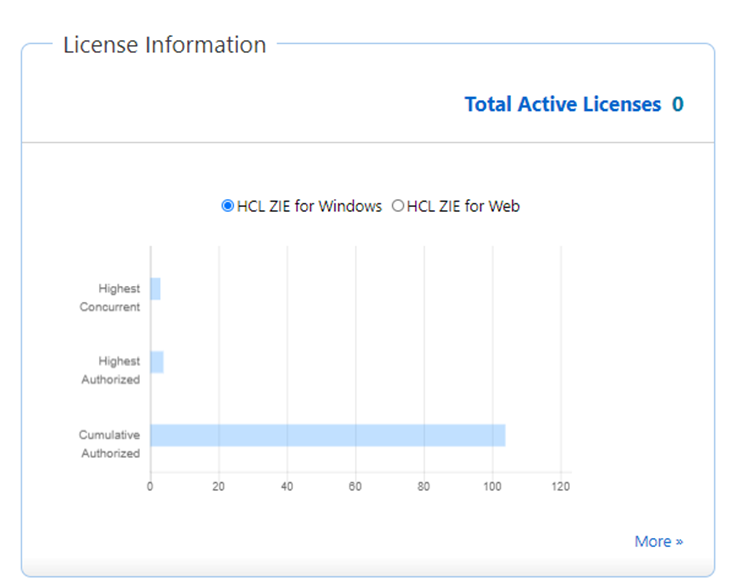The width and height of the screenshot is (752, 585).
Task: Click the Total Active Licenses heading
Action: [x=563, y=104]
